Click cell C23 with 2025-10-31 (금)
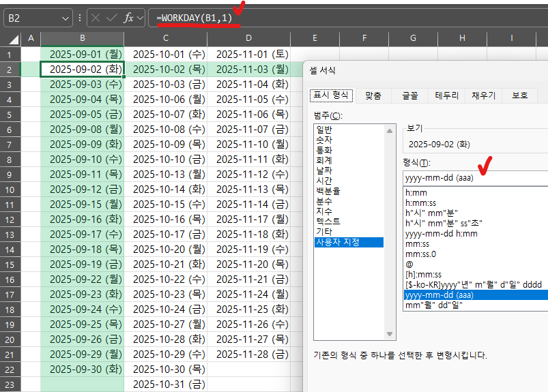 point(166,385)
